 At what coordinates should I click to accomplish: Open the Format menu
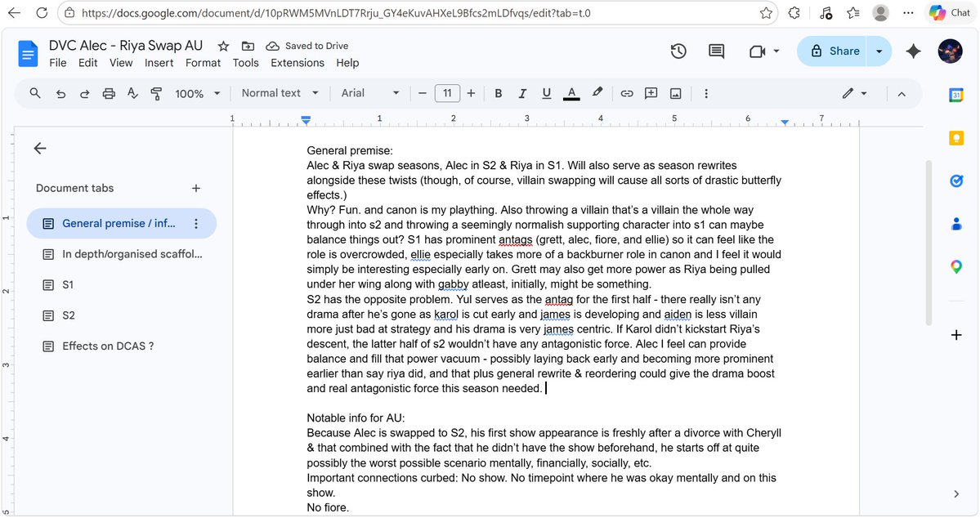[x=204, y=63]
